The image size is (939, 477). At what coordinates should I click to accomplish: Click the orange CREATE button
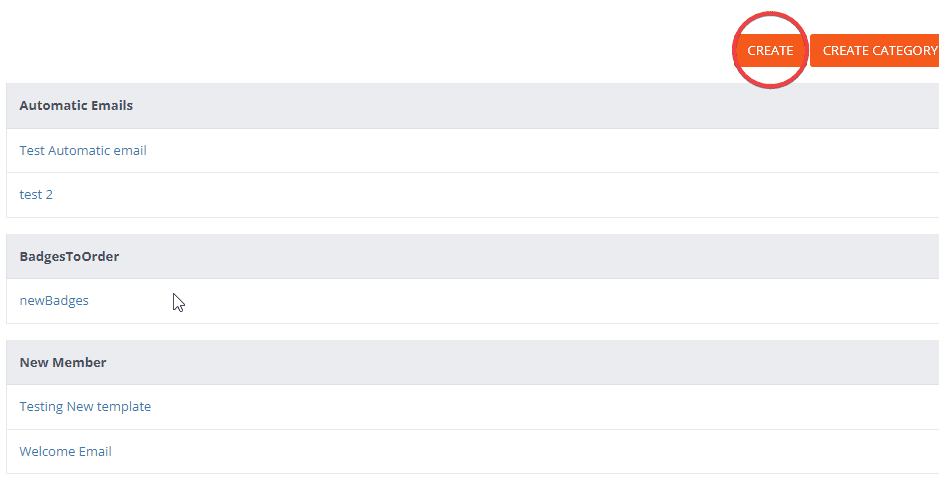770,51
